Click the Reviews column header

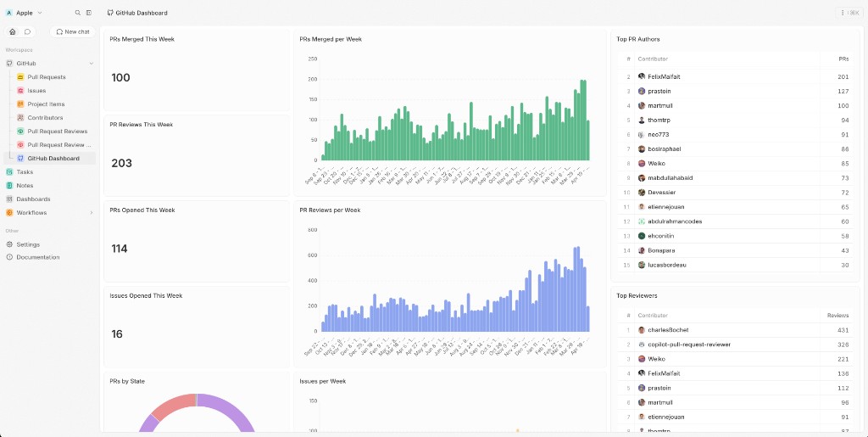838,316
